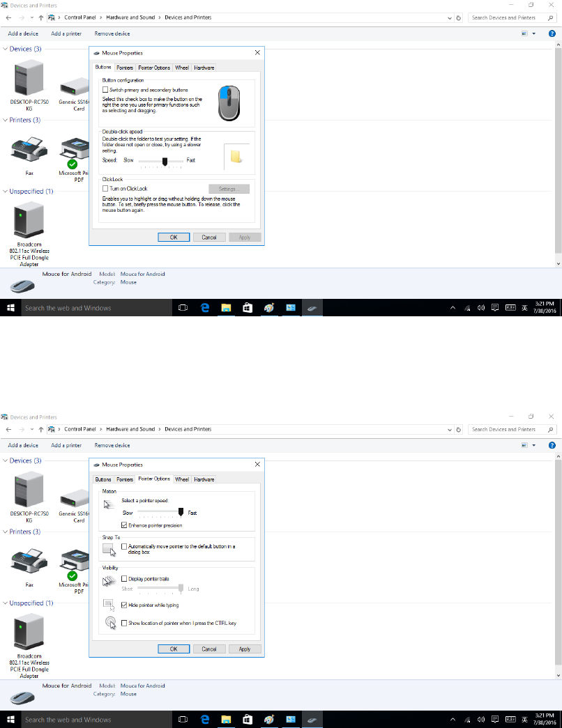This screenshot has width=562, height=728.
Task: Click the double-click test folder icon
Action: pos(236,157)
